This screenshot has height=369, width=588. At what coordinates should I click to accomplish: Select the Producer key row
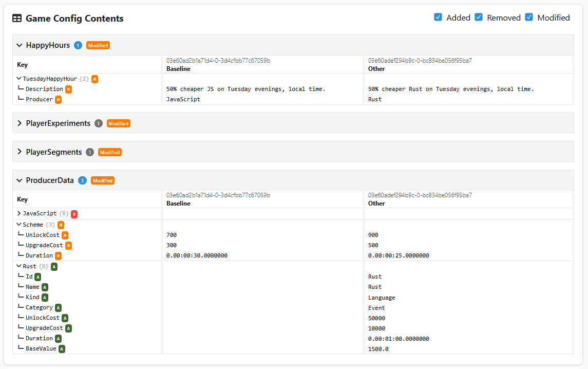39,99
